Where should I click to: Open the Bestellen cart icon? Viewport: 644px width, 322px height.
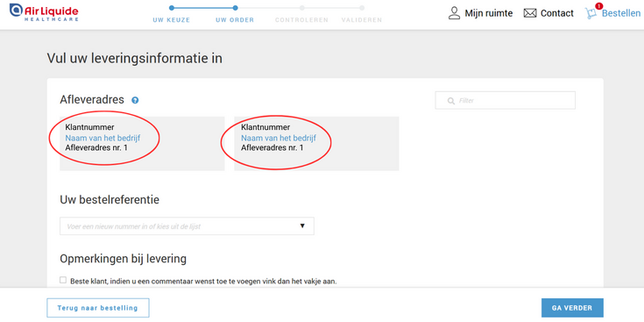(591, 13)
